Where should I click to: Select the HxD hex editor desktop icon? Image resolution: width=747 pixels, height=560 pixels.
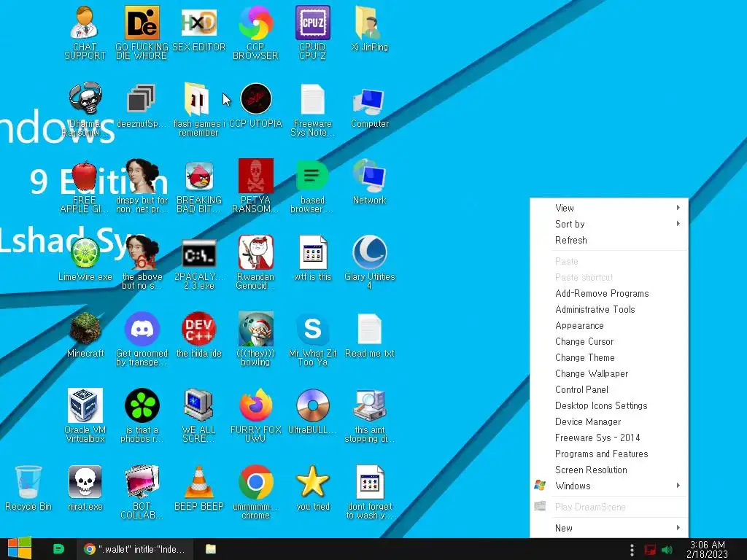click(x=198, y=28)
